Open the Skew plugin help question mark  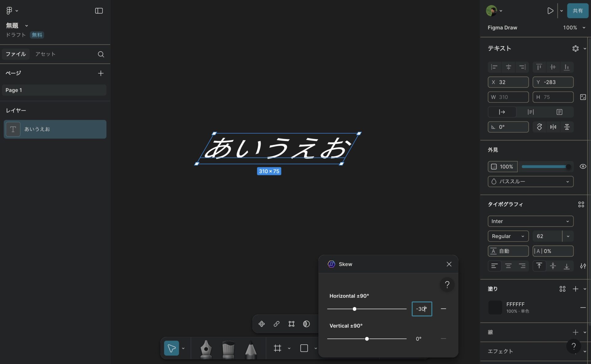(x=447, y=285)
